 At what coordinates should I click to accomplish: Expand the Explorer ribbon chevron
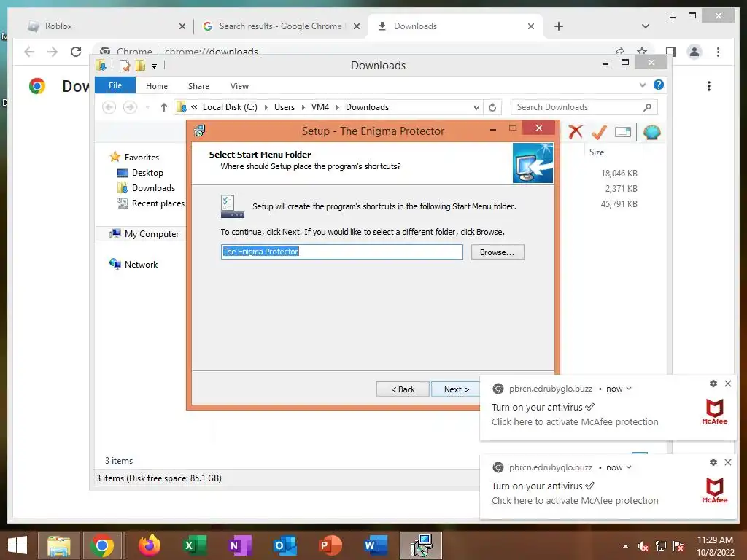pos(642,85)
